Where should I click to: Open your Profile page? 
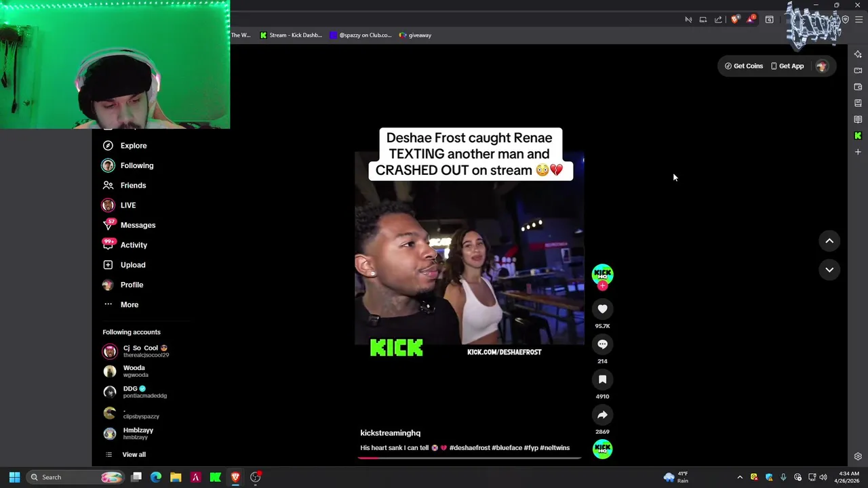pyautogui.click(x=123, y=285)
